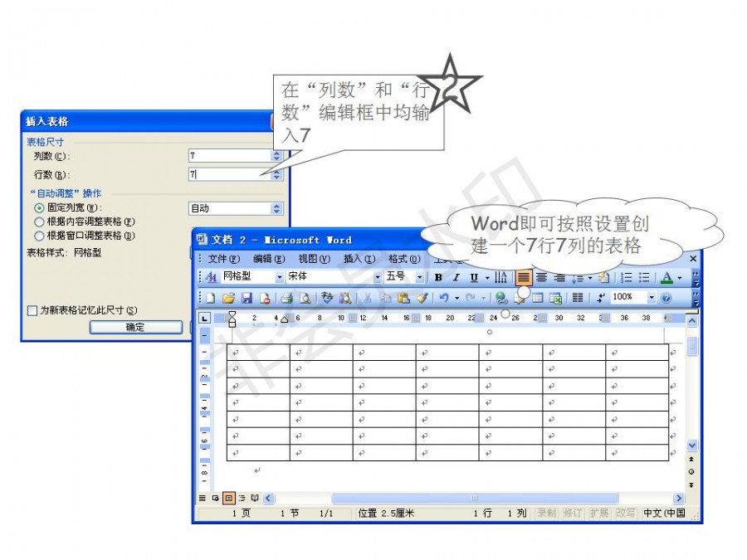747x560 pixels.
Task: Create a new blank document
Action: tap(211, 298)
